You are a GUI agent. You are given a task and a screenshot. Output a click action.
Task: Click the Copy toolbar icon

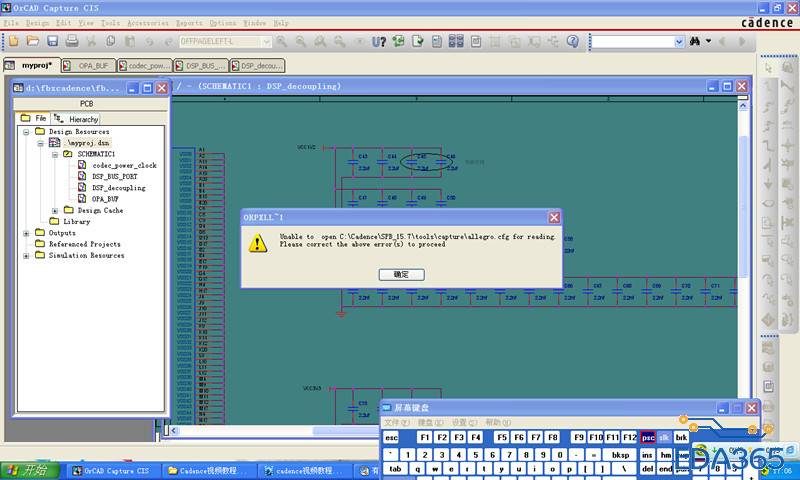pyautogui.click(x=111, y=41)
